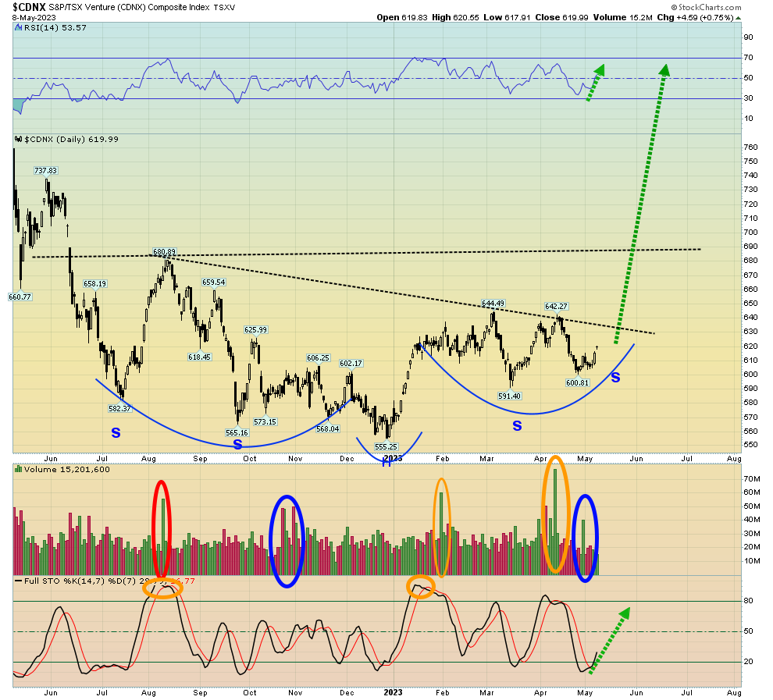Click the 700 tick on price axis

(751, 233)
